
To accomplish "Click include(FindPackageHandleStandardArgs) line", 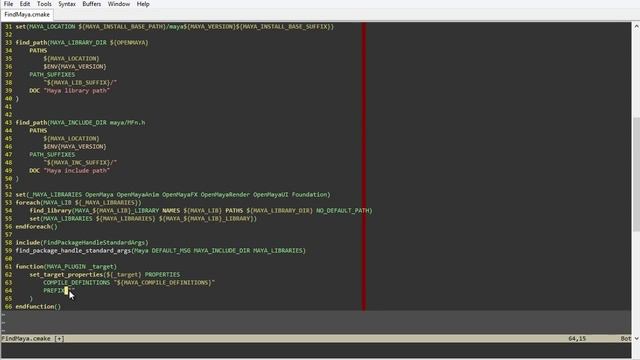I will click(82, 242).
